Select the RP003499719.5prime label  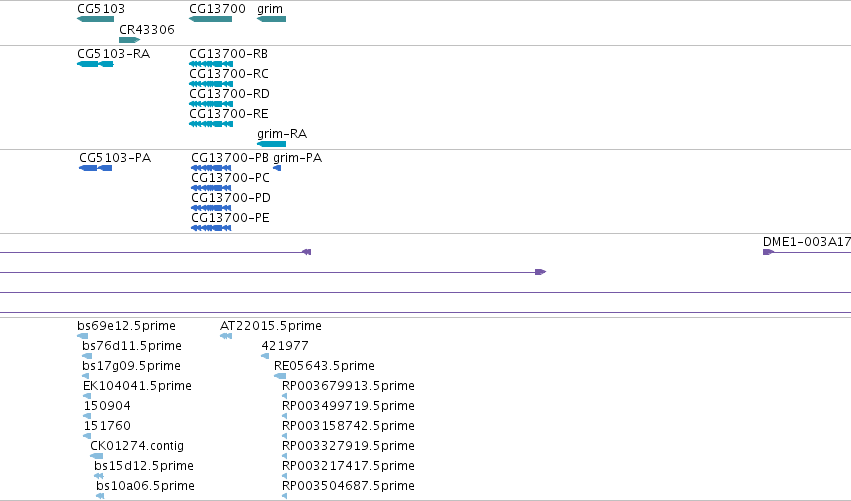[x=348, y=407]
